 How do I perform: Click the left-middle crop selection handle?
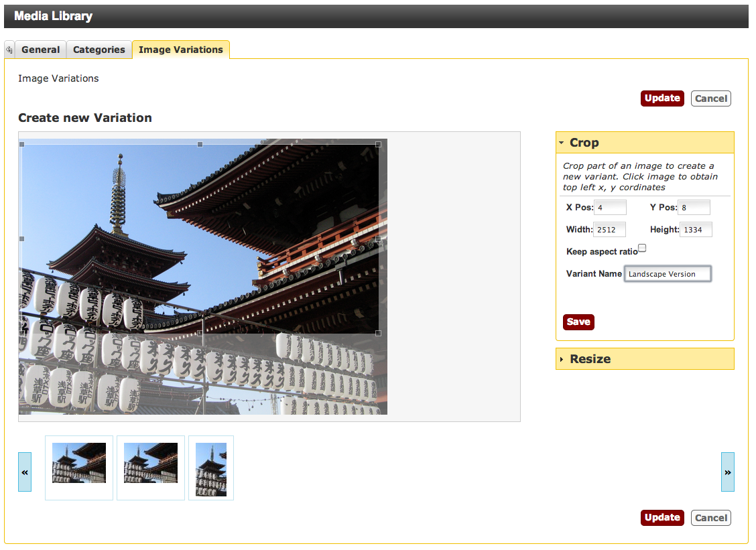click(x=22, y=238)
